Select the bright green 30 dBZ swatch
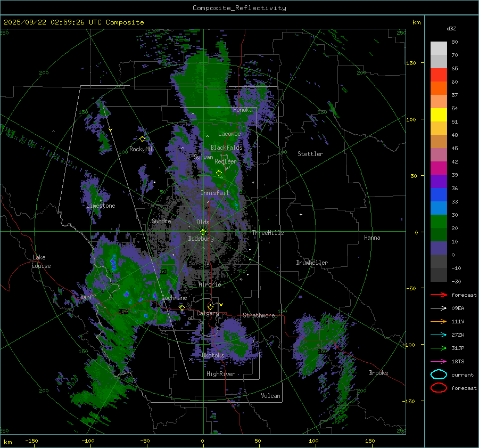This screenshot has height=448, width=479. [x=439, y=222]
